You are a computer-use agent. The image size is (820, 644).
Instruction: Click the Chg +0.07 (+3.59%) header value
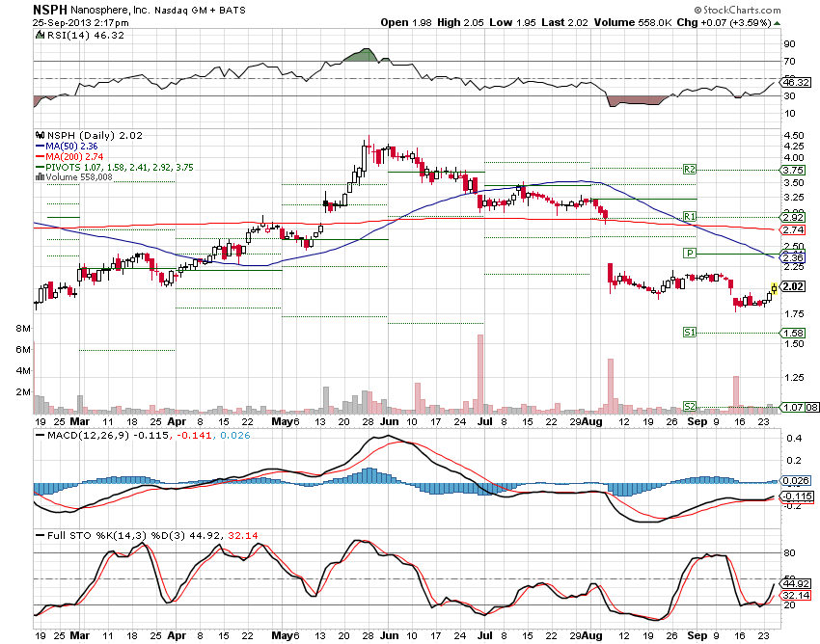[x=724, y=22]
